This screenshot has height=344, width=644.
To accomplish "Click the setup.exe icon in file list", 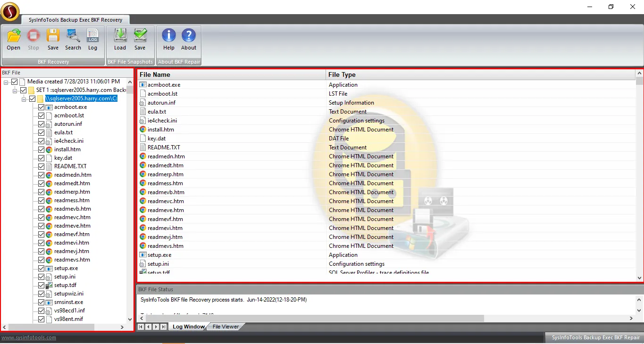I will click(143, 255).
